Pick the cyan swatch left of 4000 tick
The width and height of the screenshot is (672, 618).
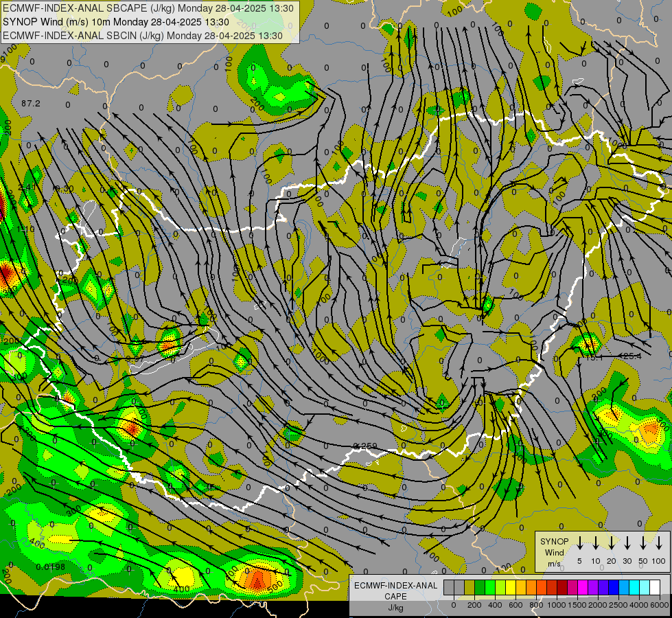[634, 587]
